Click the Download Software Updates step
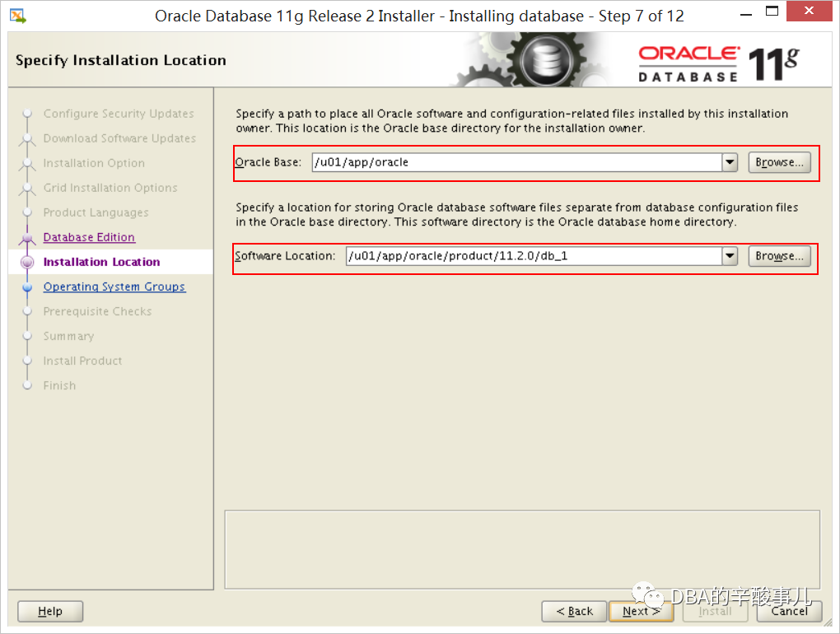 (x=119, y=138)
